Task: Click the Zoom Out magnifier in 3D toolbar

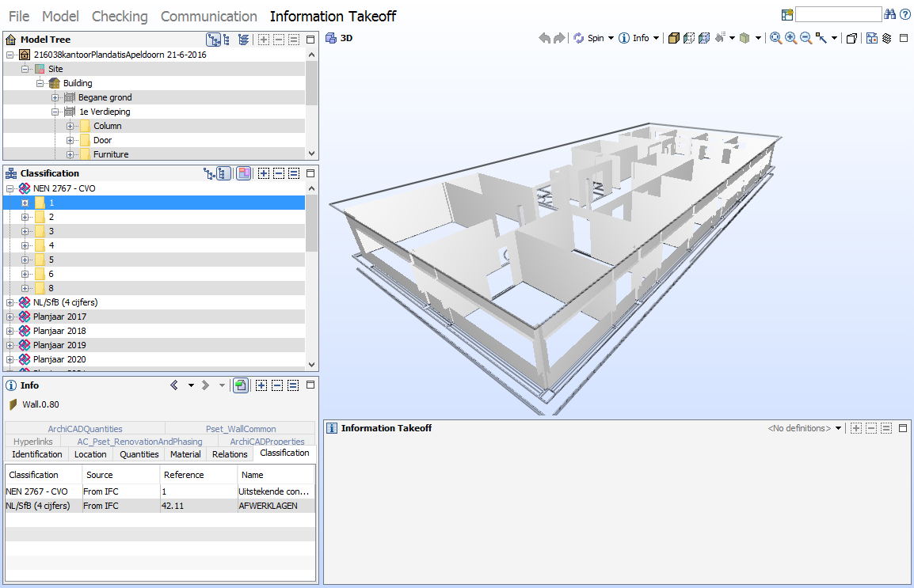Action: 805,38
